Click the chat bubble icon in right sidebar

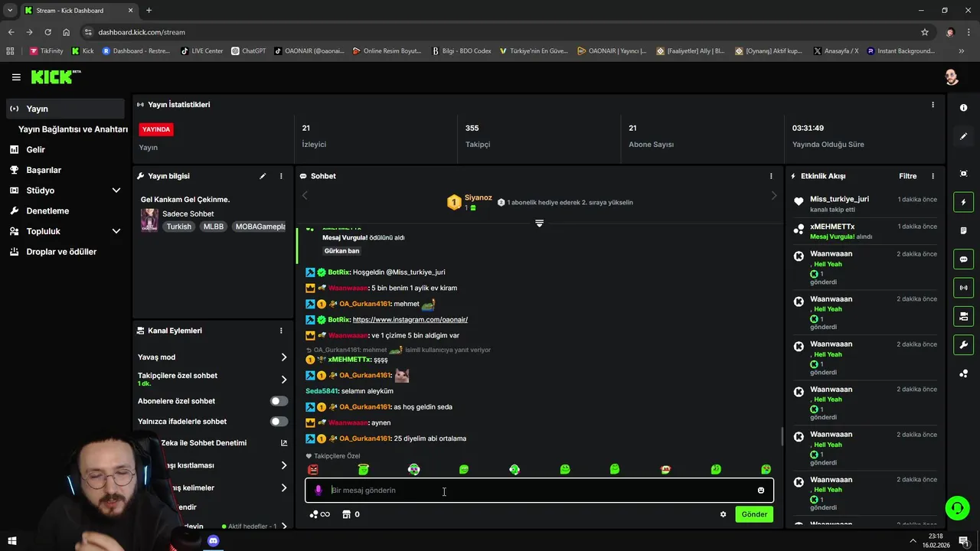click(x=963, y=259)
